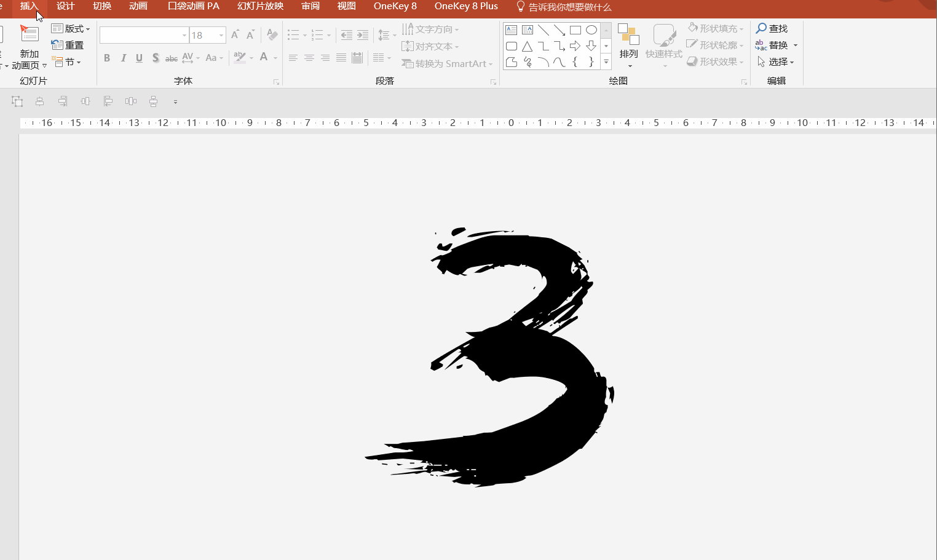
Task: Open the Transitions (切换) ribbon tab
Action: pos(102,6)
